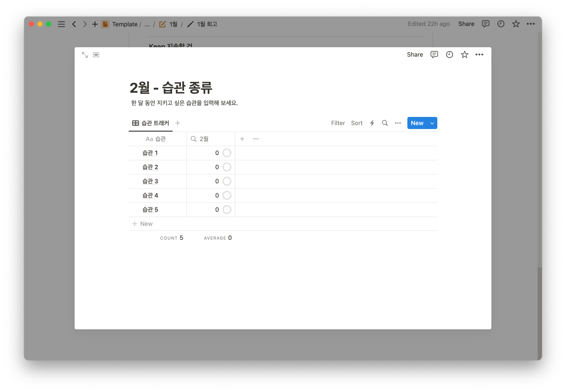Open the 습관 3 row page

point(150,181)
